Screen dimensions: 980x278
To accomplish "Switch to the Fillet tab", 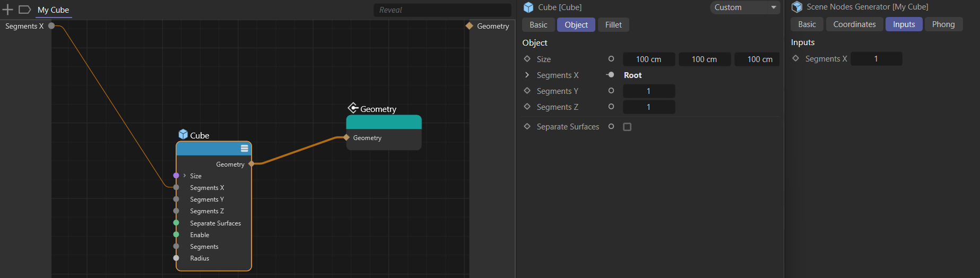I will coord(613,25).
